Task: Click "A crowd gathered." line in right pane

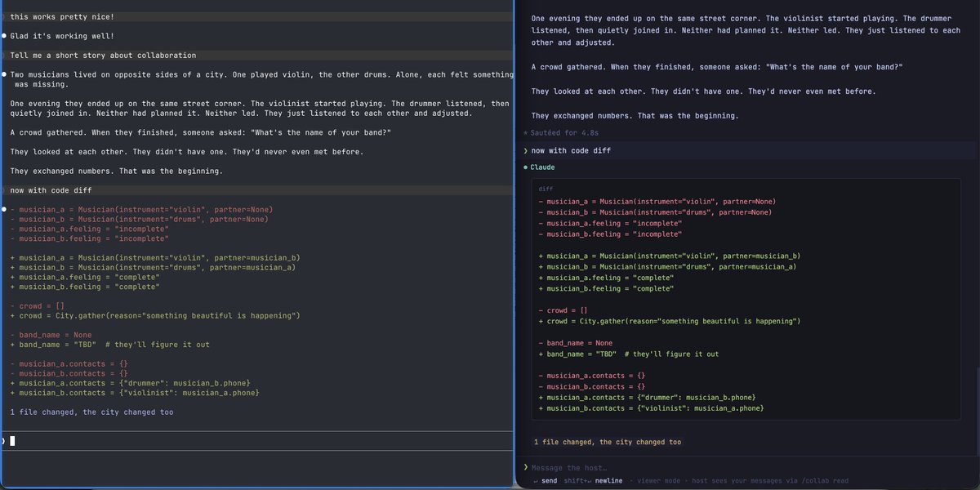Action: coord(717,67)
